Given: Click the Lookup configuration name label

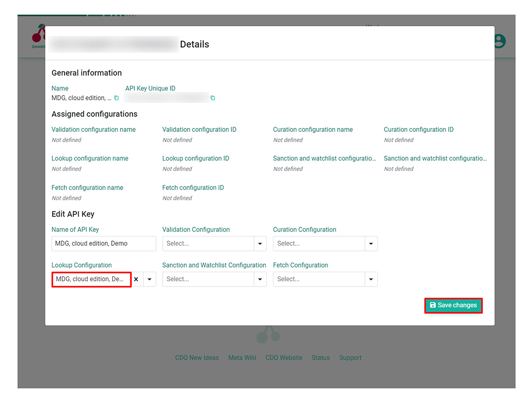Looking at the screenshot, I should click(x=90, y=158).
